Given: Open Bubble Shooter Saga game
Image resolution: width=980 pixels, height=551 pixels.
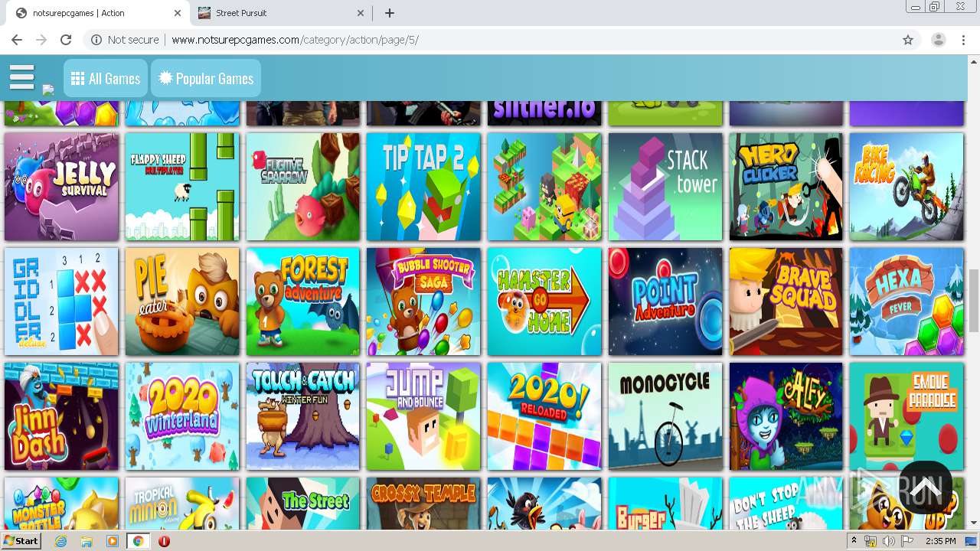Looking at the screenshot, I should click(x=423, y=302).
